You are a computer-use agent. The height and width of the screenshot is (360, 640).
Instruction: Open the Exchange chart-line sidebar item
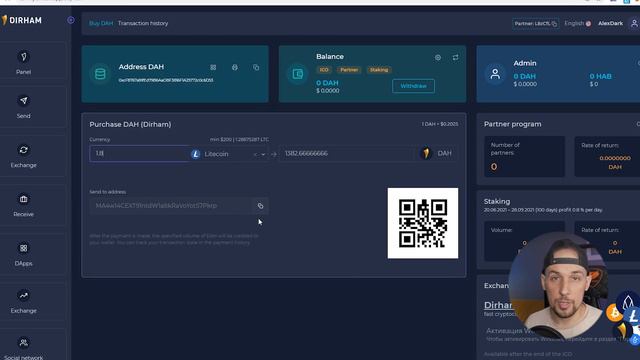23,302
